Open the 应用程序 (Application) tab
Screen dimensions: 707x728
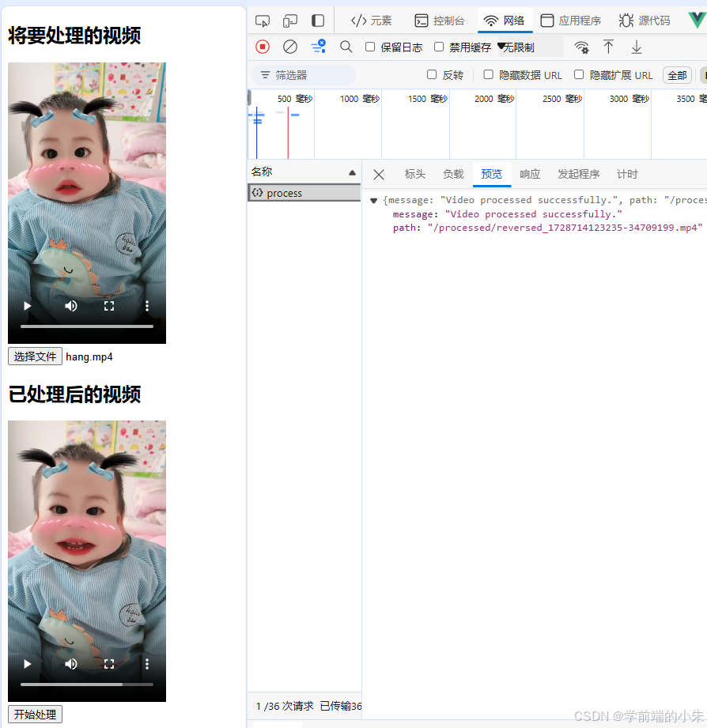[x=570, y=21]
